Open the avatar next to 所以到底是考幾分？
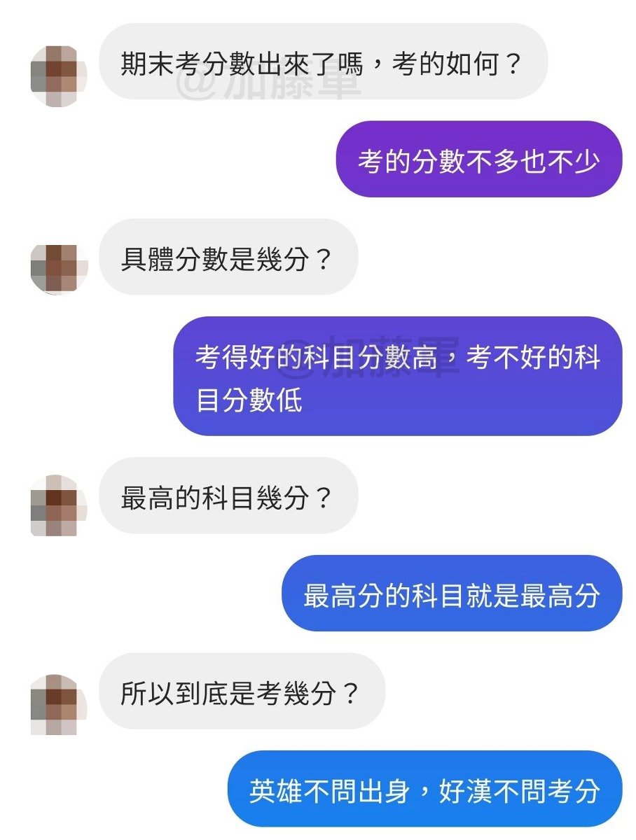The width and height of the screenshot is (636, 840). click(x=59, y=704)
